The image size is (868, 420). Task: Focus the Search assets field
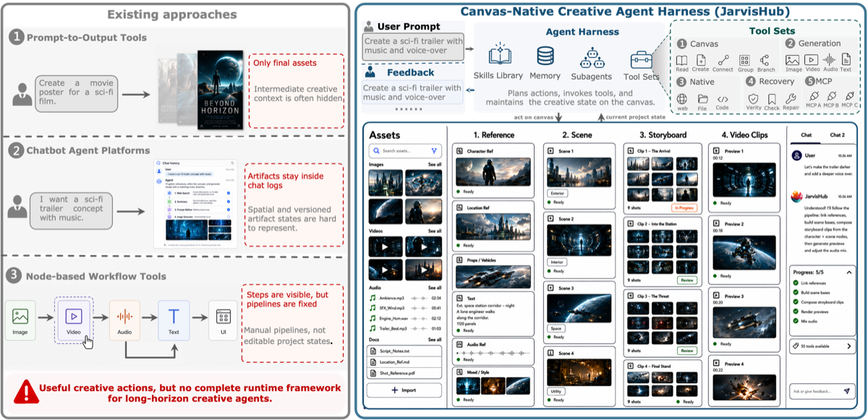tap(404, 151)
